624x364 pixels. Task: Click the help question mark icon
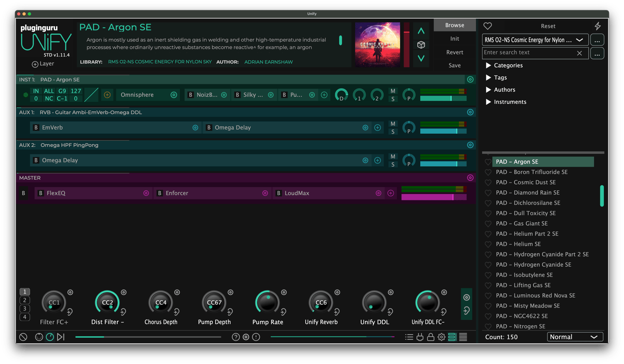tap(235, 337)
